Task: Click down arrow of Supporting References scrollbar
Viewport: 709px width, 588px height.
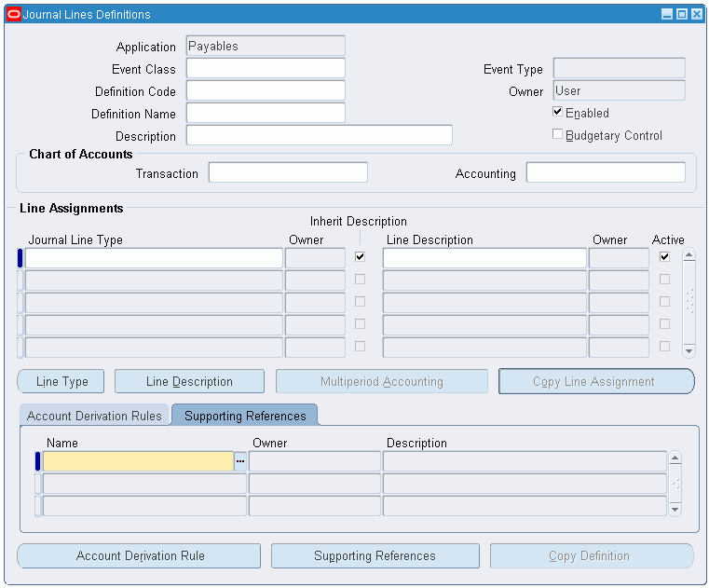Action: coord(675,510)
